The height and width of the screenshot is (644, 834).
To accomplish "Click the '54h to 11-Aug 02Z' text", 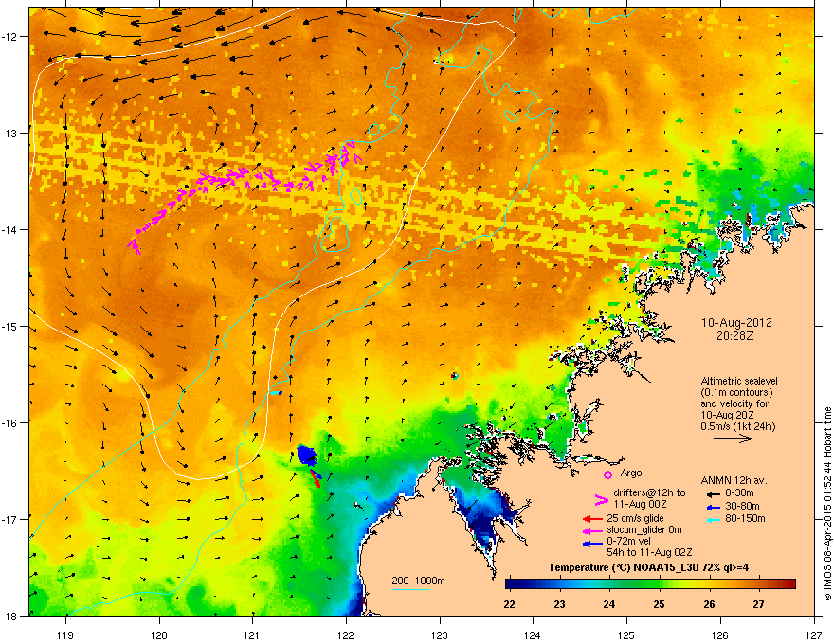I will pos(649,552).
